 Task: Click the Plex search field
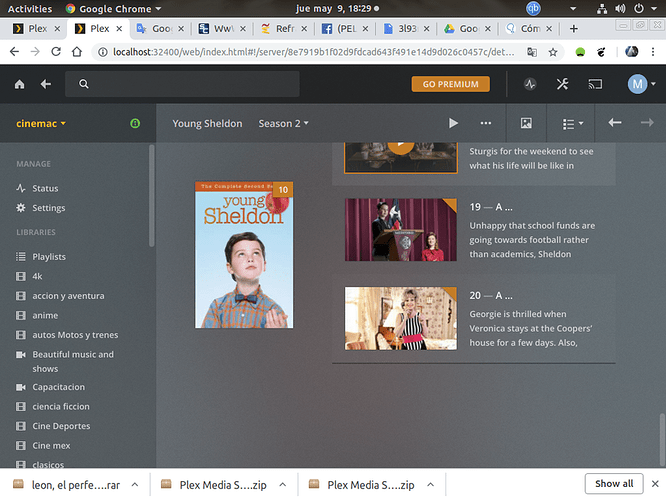point(182,84)
